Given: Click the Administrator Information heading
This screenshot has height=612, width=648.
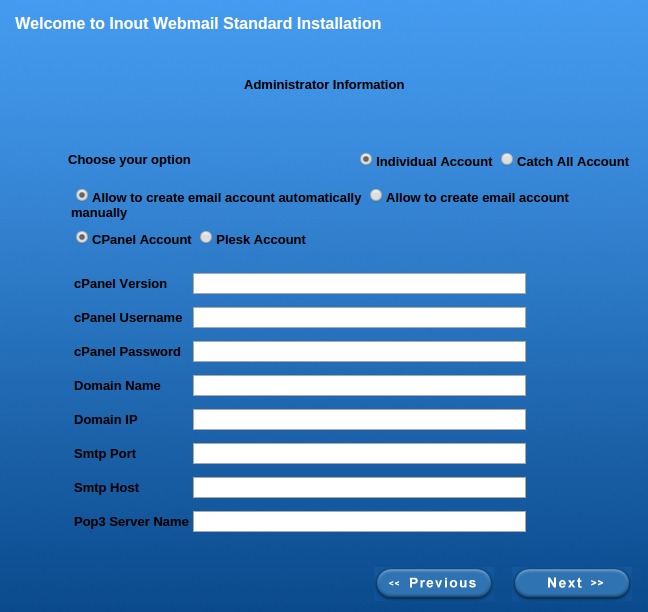Looking at the screenshot, I should point(324,85).
